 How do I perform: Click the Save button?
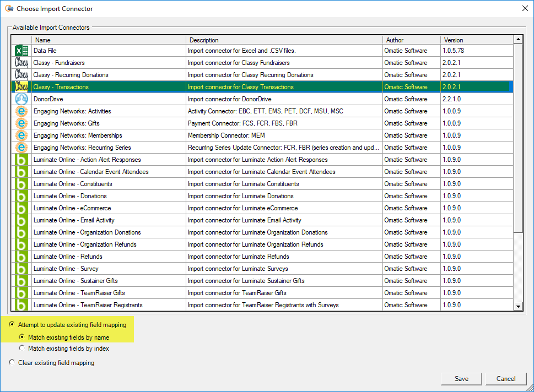[461, 379]
